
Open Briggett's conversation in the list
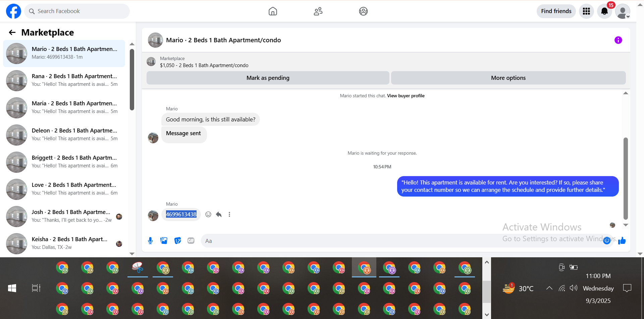[64, 162]
